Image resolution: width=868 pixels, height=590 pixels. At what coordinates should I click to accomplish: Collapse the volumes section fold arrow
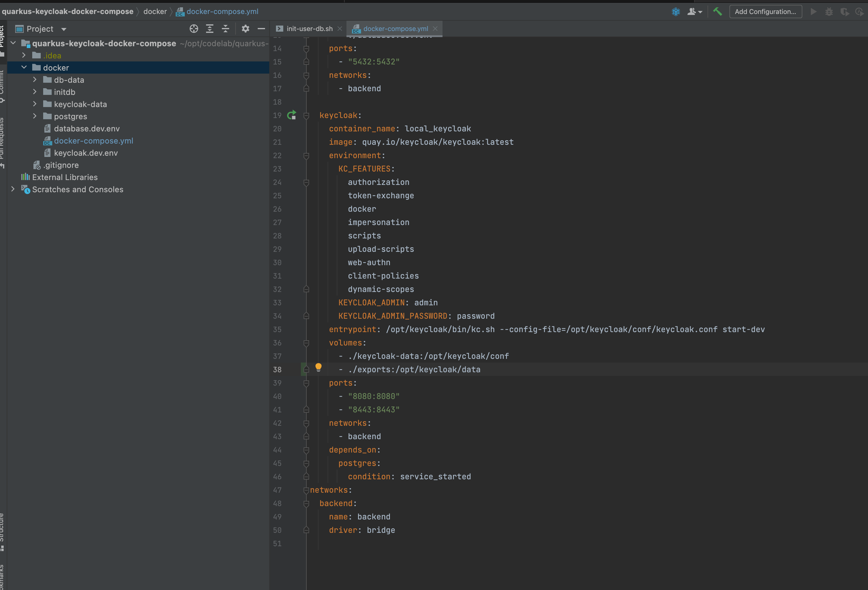point(306,343)
